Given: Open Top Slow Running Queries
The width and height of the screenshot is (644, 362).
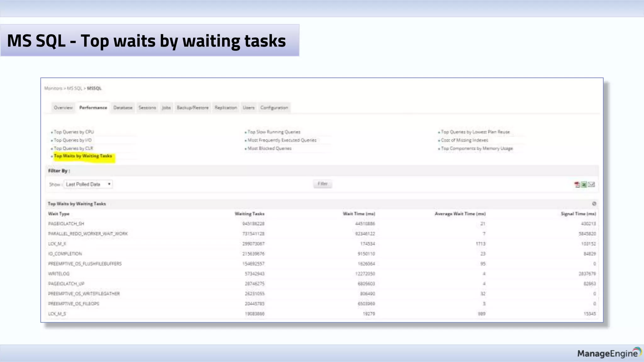Looking at the screenshot, I should click(274, 132).
